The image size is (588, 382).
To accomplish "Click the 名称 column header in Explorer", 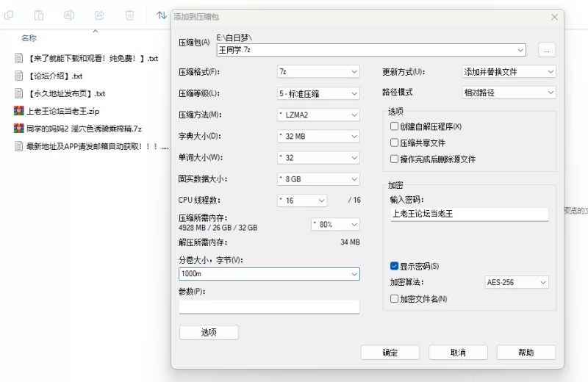I will tap(29, 38).
